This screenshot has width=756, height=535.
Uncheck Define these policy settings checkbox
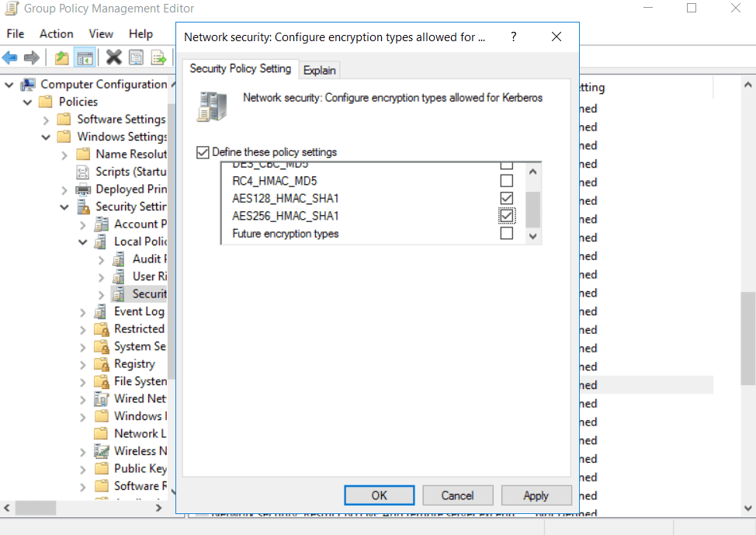[x=203, y=152]
